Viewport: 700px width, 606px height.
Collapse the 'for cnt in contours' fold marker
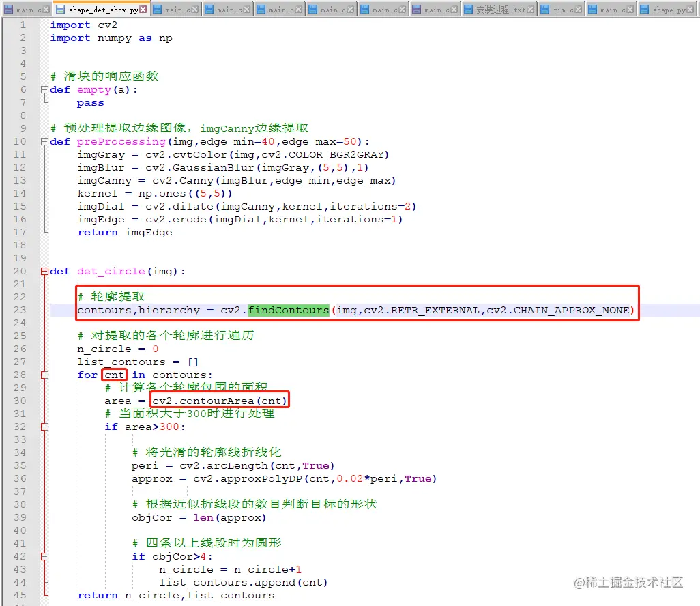coord(44,375)
